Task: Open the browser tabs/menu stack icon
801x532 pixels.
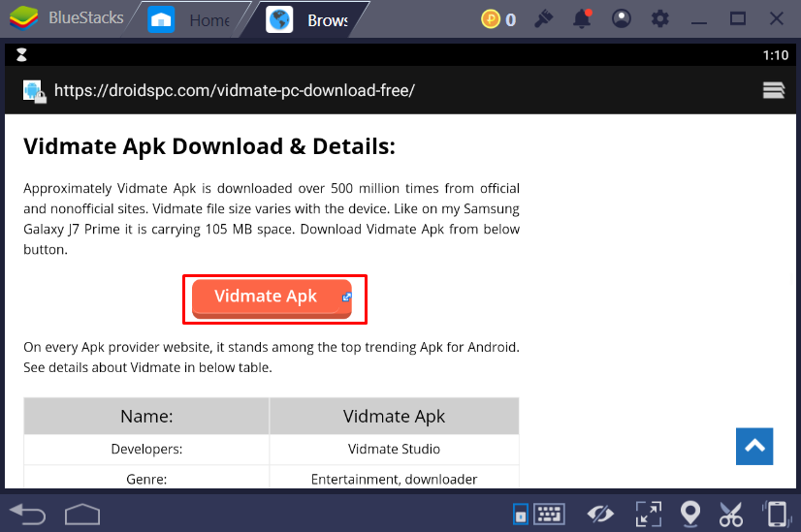Action: [x=773, y=90]
